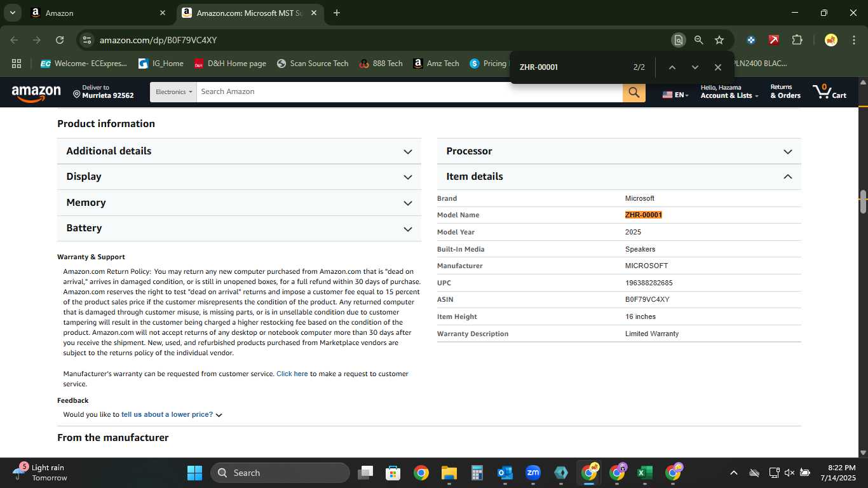868x488 pixels.
Task: Click the UPC value 196388282685
Action: click(x=649, y=283)
